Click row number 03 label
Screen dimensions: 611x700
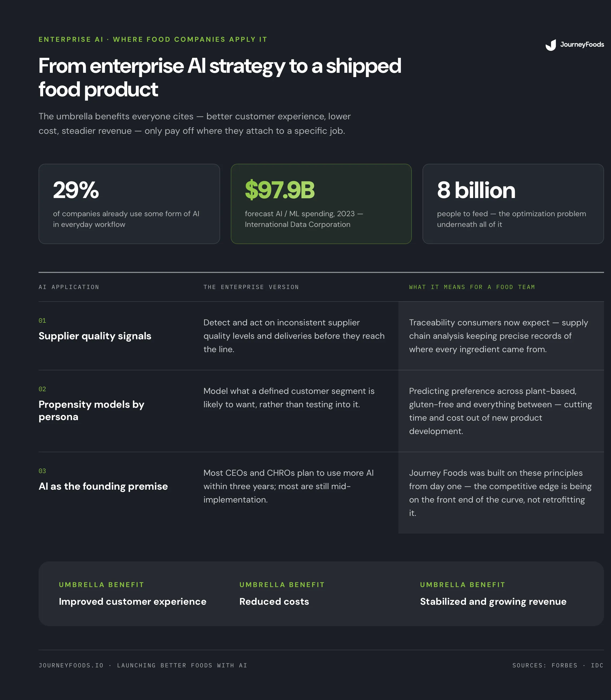click(x=42, y=471)
